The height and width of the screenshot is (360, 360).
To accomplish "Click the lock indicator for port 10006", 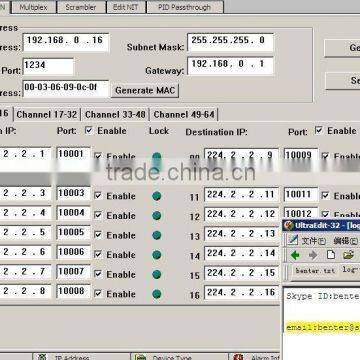I will click(156, 255).
